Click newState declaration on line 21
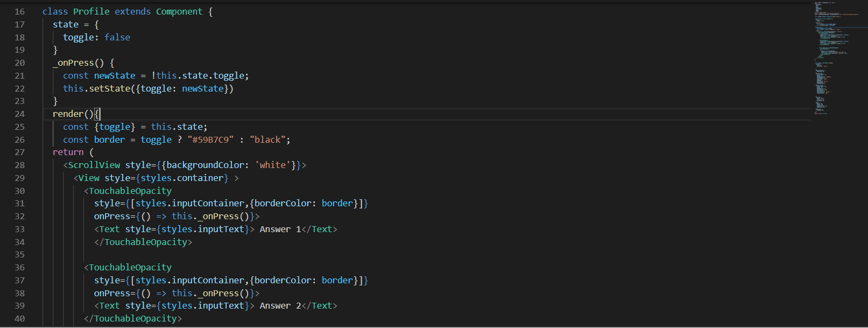Viewport: 868px width, 328px height. [115, 75]
